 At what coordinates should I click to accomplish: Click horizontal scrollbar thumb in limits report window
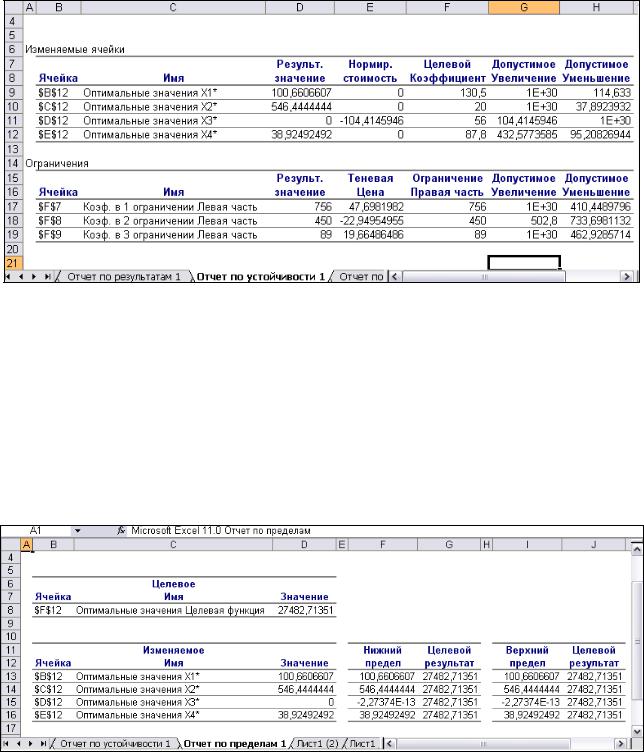pos(484,744)
